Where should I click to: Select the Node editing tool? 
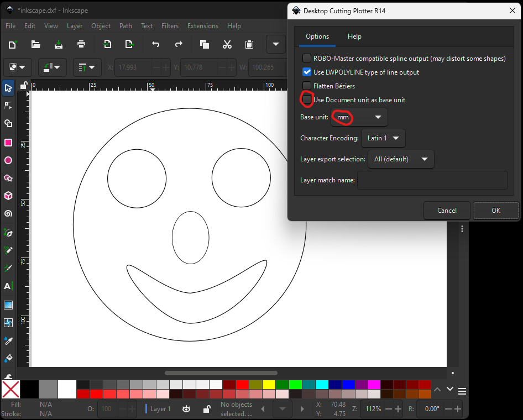pos(8,105)
